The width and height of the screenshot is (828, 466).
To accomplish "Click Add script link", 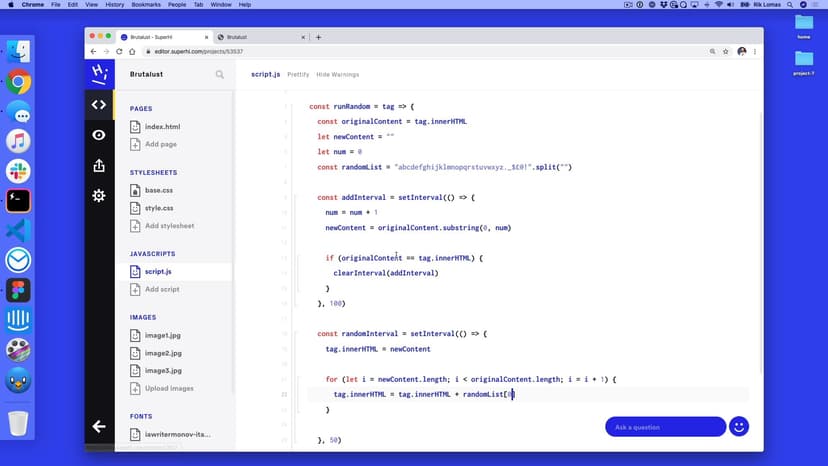I will pyautogui.click(x=162, y=289).
